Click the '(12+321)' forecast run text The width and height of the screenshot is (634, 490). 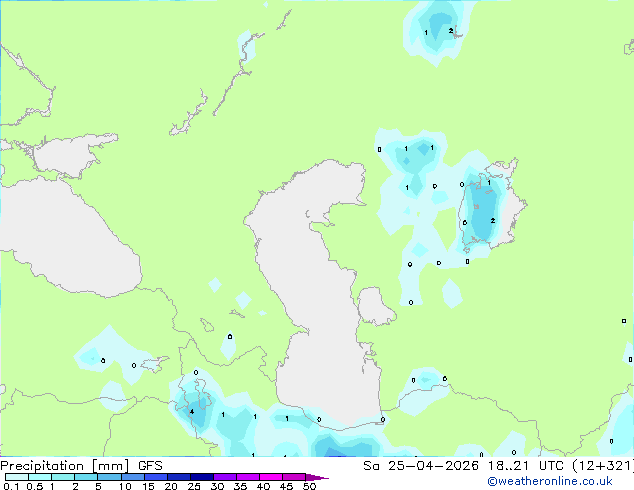(604, 466)
